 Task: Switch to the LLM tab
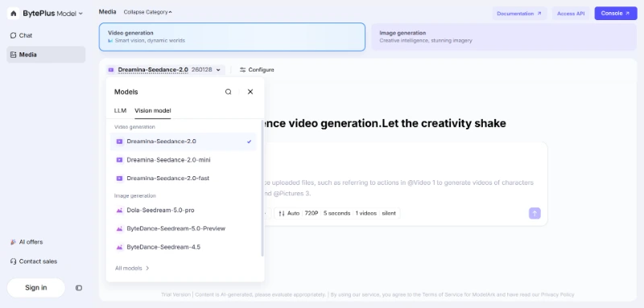point(120,111)
